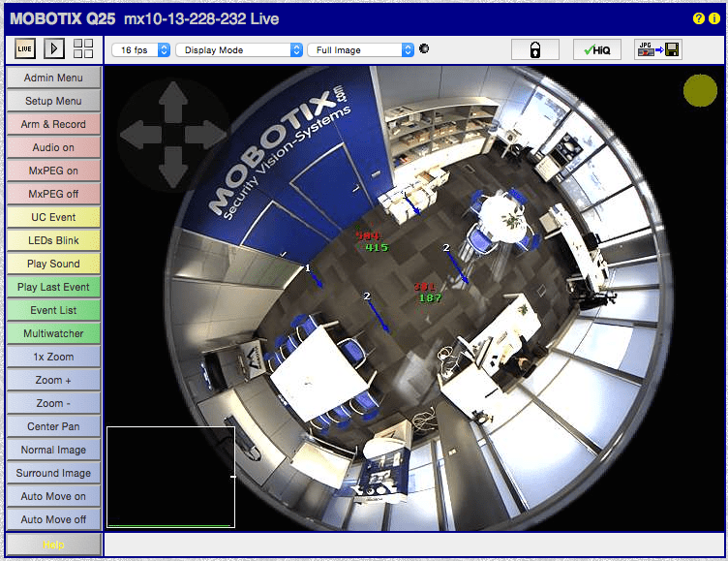Open the Player playback icon
This screenshot has height=561, width=728.
click(54, 49)
